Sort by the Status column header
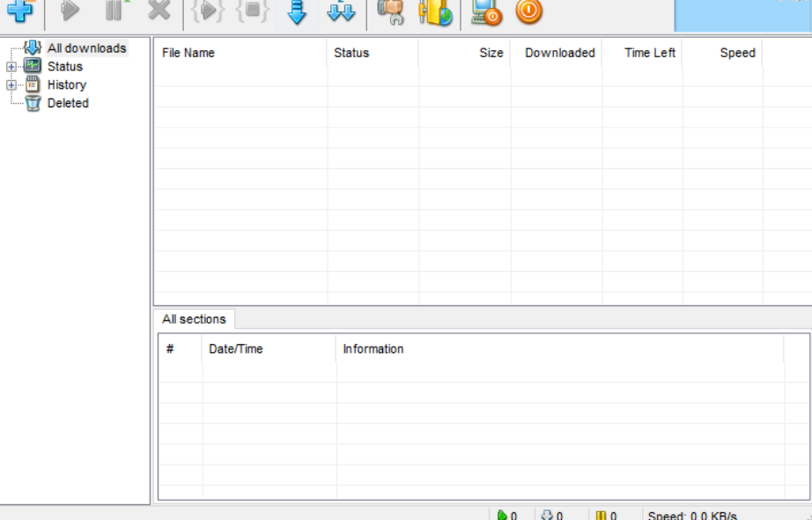This screenshot has width=812, height=520. pyautogui.click(x=373, y=53)
